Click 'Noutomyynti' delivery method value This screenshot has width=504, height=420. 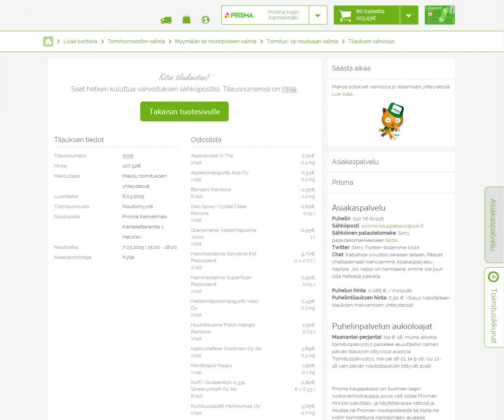point(138,206)
